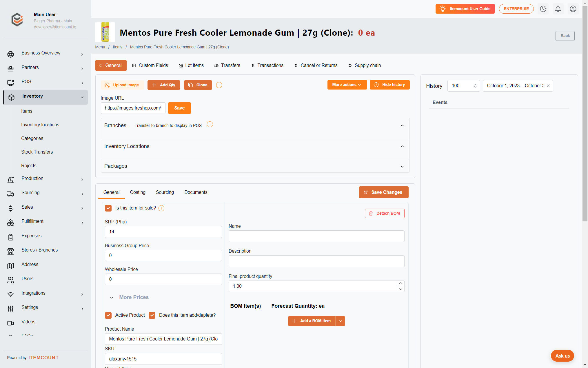The width and height of the screenshot is (588, 368).
Task: Toggle the Active Product checkbox
Action: pos(108,315)
